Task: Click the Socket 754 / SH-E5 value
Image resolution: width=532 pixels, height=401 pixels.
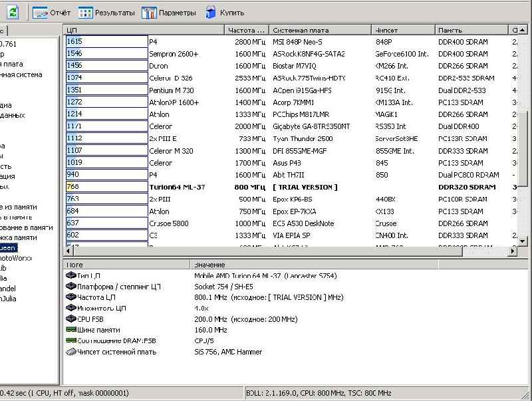Action: pyautogui.click(x=223, y=287)
